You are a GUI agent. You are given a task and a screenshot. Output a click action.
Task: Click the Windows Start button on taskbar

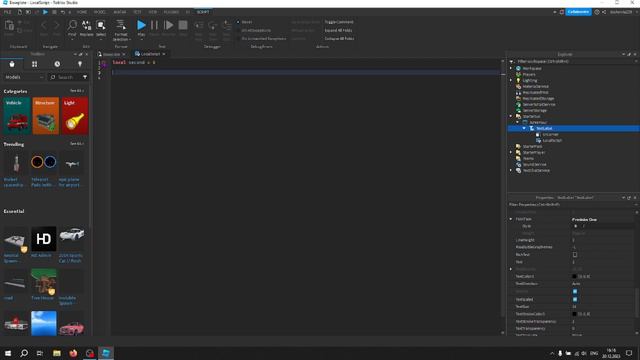(x=8, y=353)
